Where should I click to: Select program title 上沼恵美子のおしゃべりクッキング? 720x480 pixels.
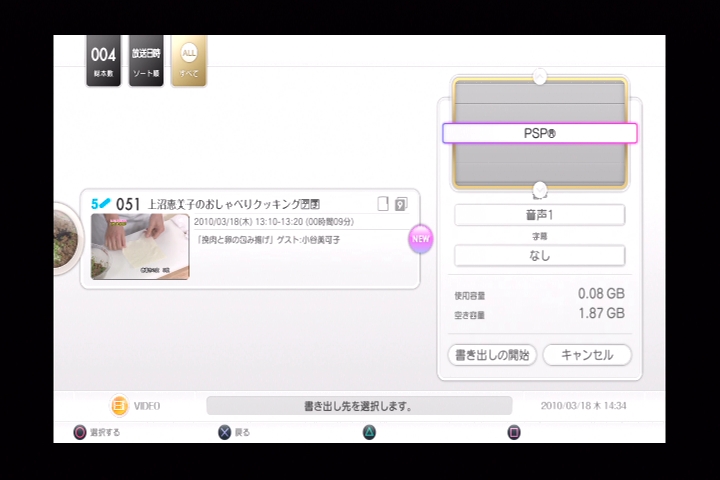[x=233, y=204]
